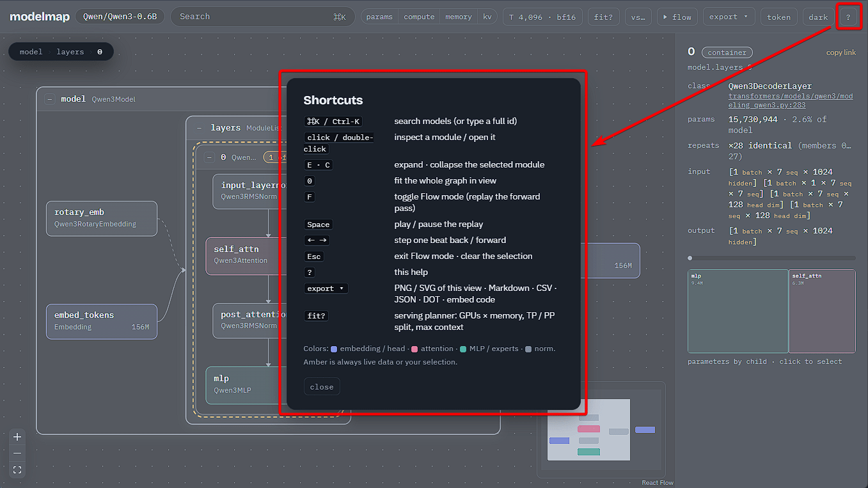Click the fit? label in Shortcuts dialog

coord(318,316)
